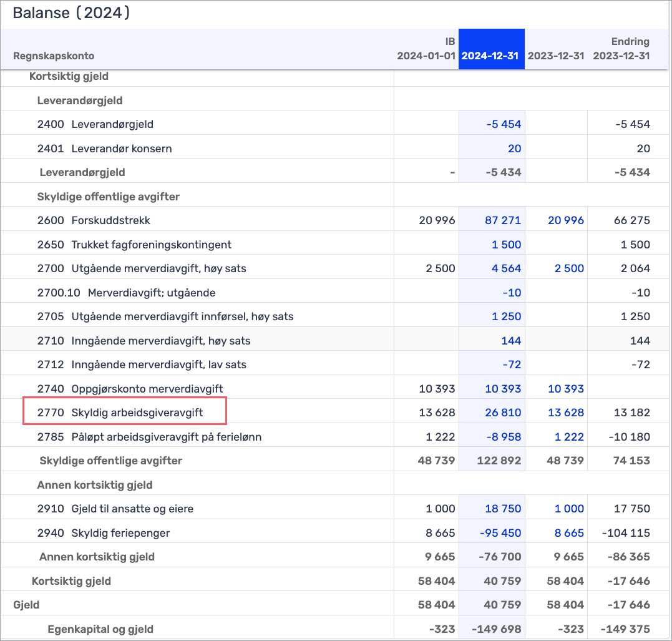Click -8 958 for Påløpt arbeidsgiveravgift på ferielønn
This screenshot has width=672, height=641.
tap(504, 437)
